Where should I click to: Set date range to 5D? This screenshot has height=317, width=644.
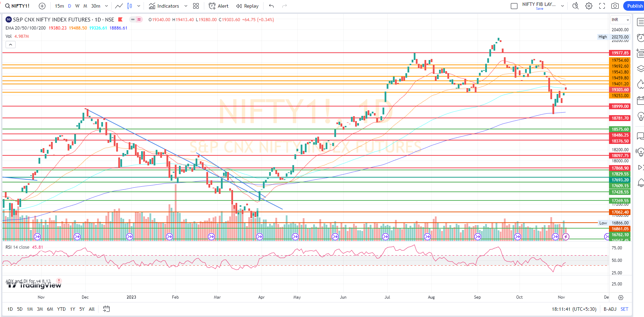click(20, 309)
